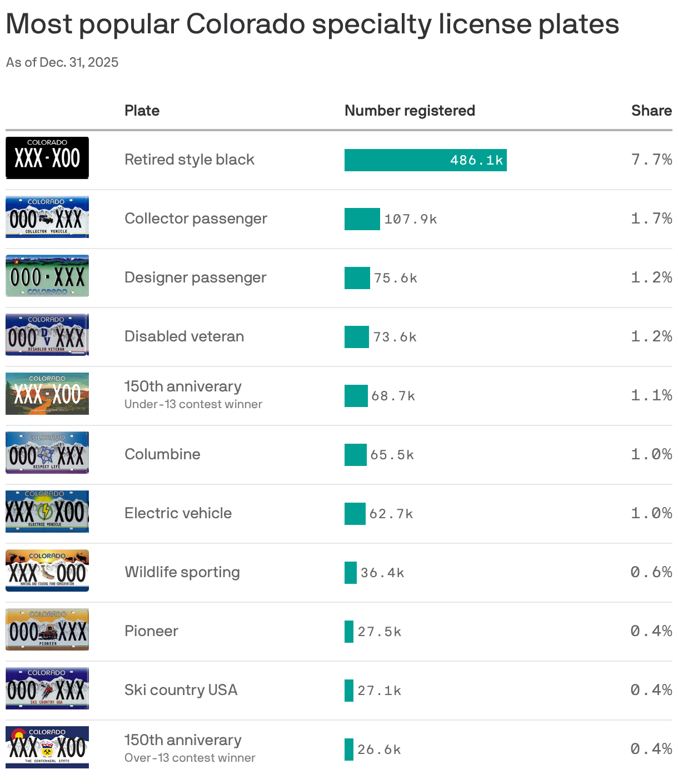678x784 pixels.
Task: Click the Over-13 contest winner subtitle
Action: pos(190,758)
